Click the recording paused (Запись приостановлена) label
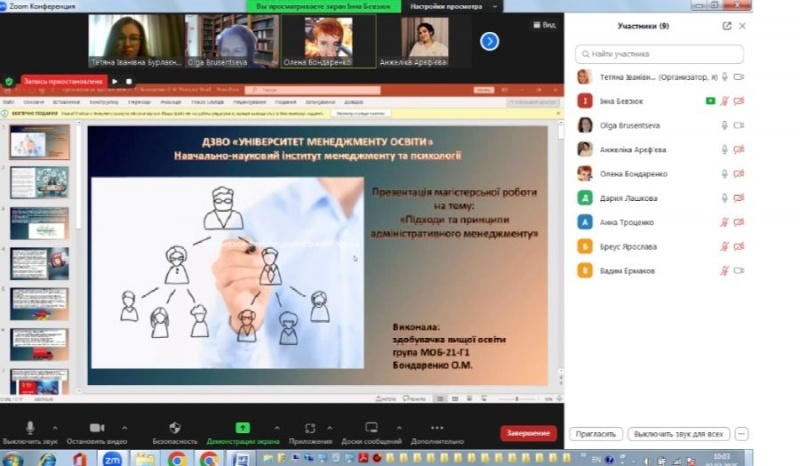Image resolution: width=800 pixels, height=466 pixels. point(63,81)
